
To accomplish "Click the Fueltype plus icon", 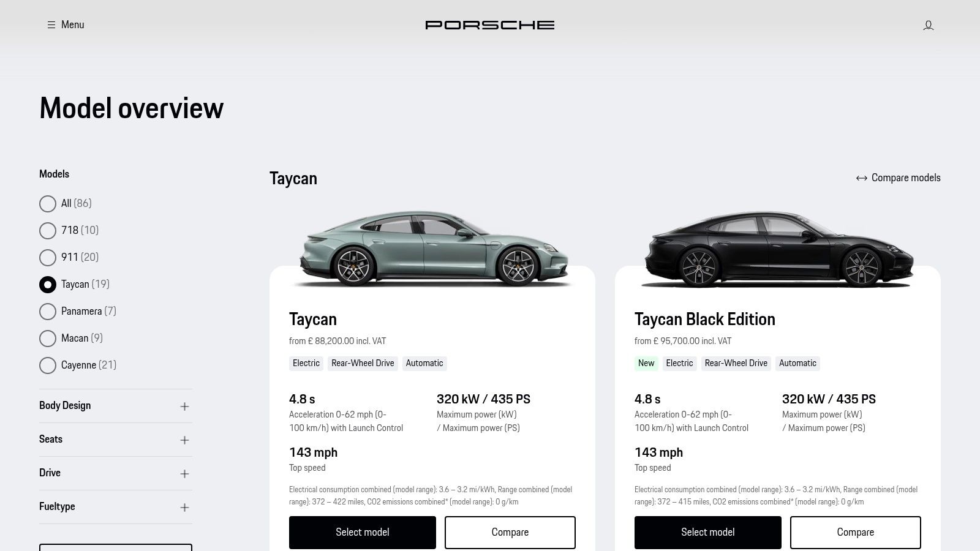I will point(184,508).
